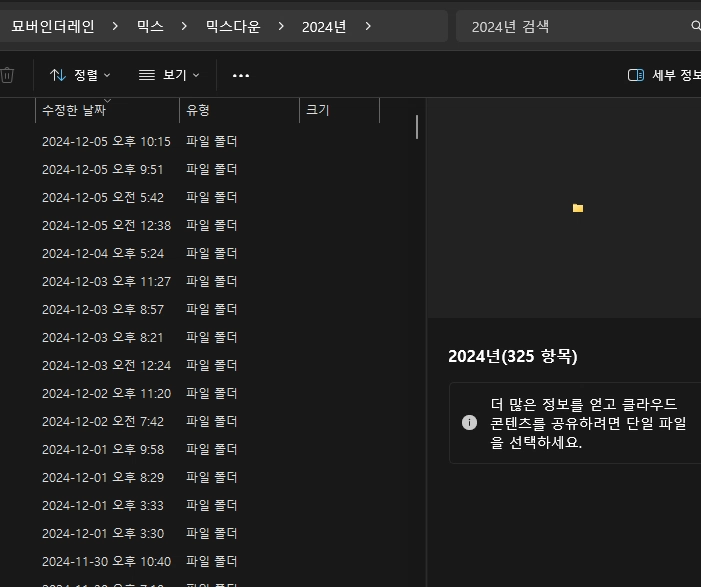Focus the 2024년 검색 search field
Screen dimensions: 701x587
570,27
